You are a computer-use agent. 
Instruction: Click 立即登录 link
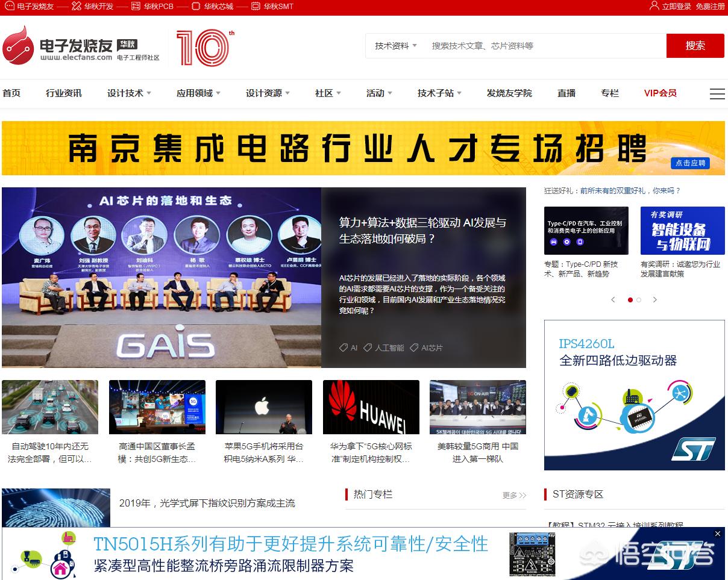(676, 7)
